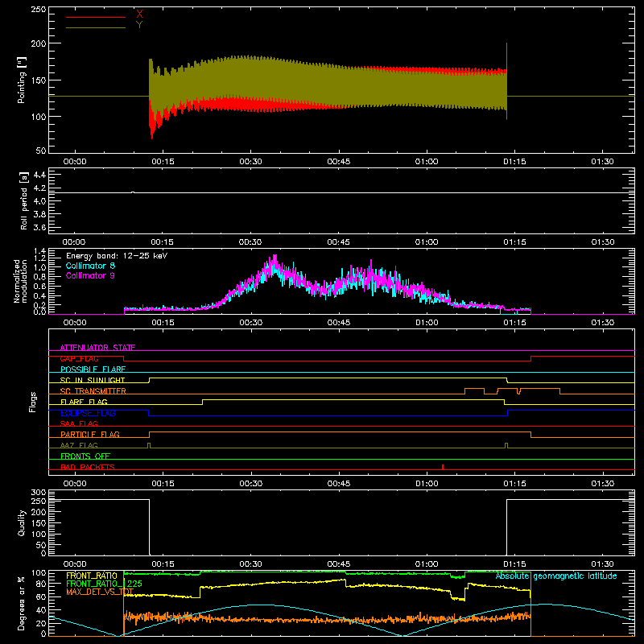Click the Collimator 8 legend entry
The height and width of the screenshot is (644, 644).
(90, 266)
